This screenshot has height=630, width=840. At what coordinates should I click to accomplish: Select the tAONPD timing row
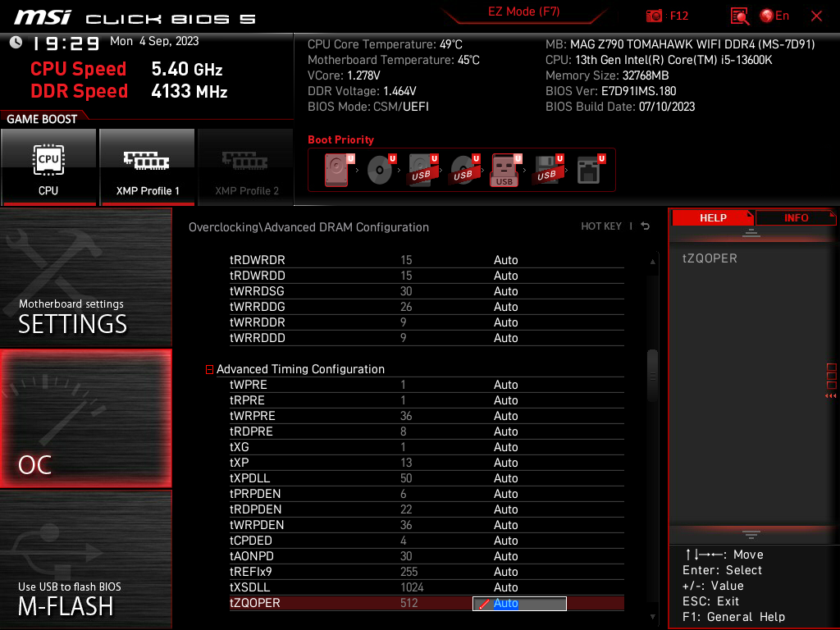tap(427, 556)
